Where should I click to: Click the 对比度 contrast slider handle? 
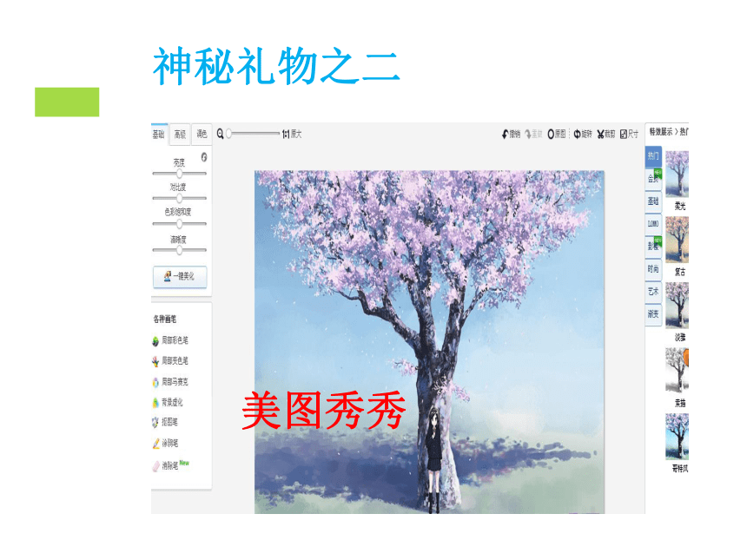point(180,198)
